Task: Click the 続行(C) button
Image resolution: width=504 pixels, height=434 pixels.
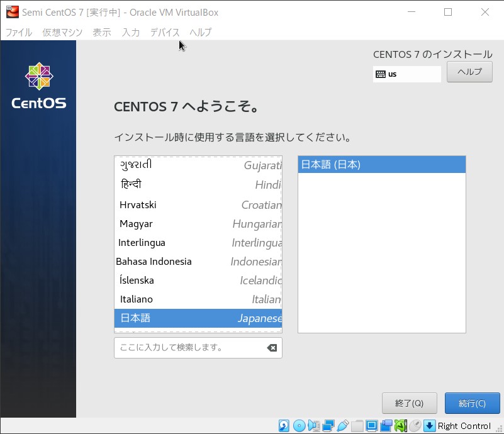Action: (472, 403)
